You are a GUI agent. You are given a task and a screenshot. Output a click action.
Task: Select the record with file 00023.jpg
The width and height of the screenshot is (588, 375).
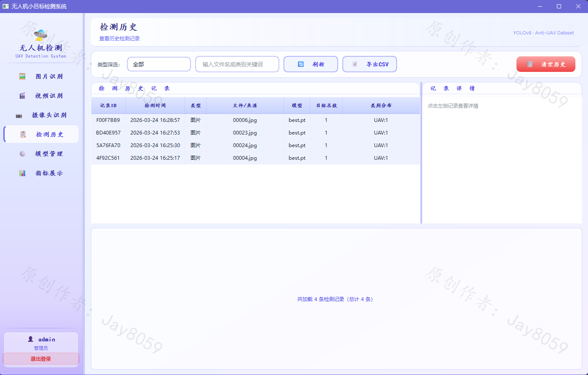(255, 133)
